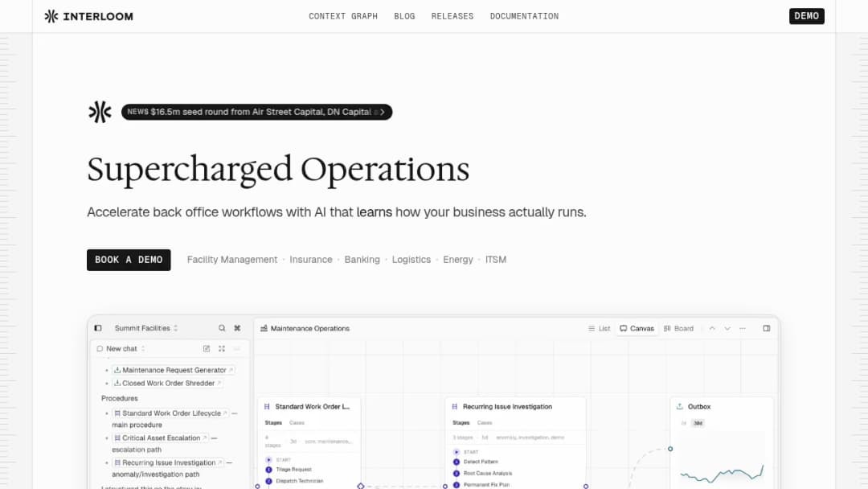868x489 pixels.
Task: Open the New chat selector dropdown
Action: (121, 348)
